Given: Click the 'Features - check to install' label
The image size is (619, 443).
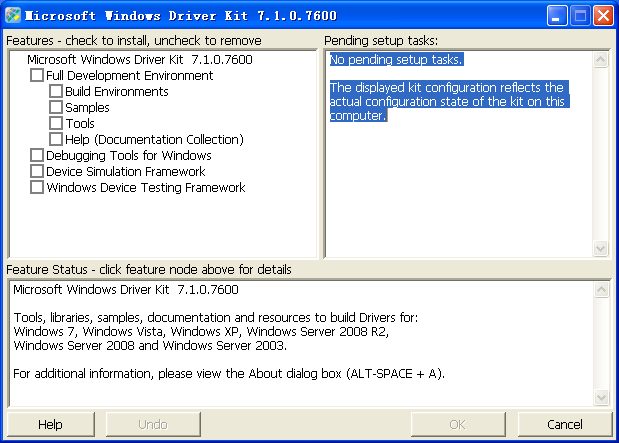Looking at the screenshot, I should click(x=134, y=40).
